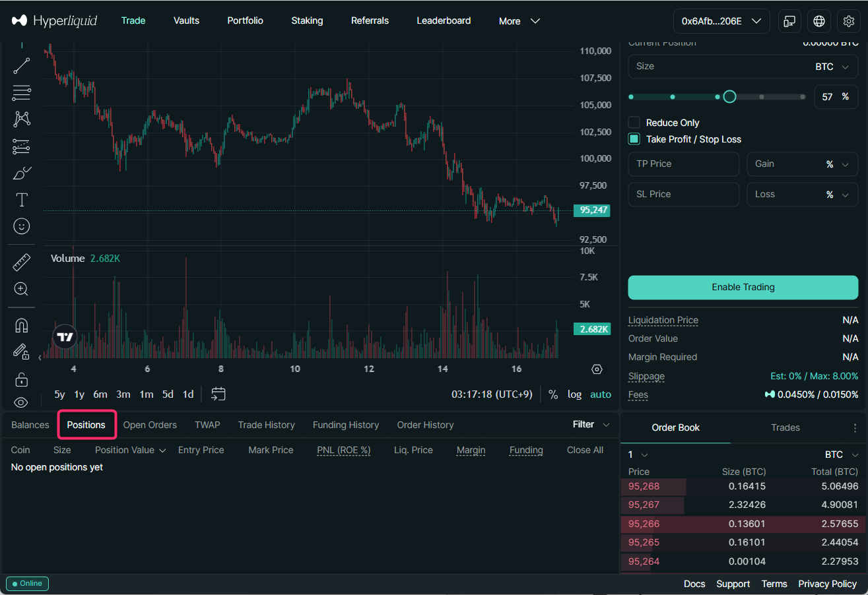
Task: Open the emoji icons tool
Action: tap(22, 226)
